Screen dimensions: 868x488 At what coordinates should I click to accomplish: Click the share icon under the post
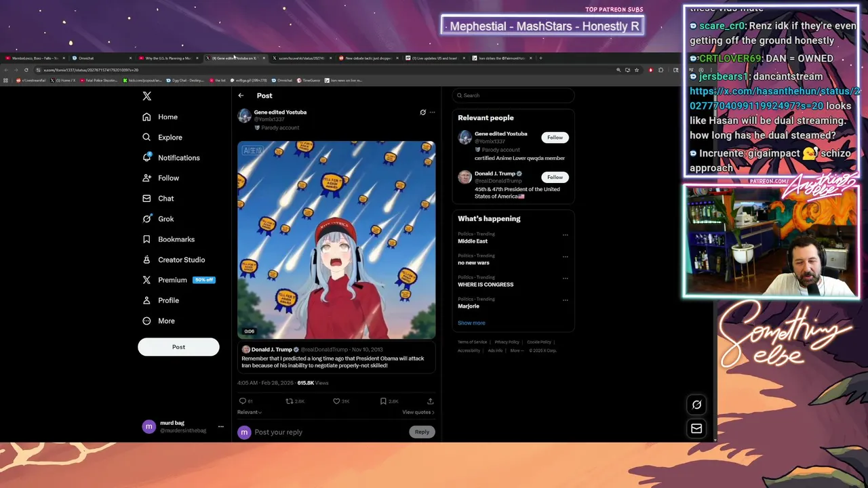pos(430,401)
